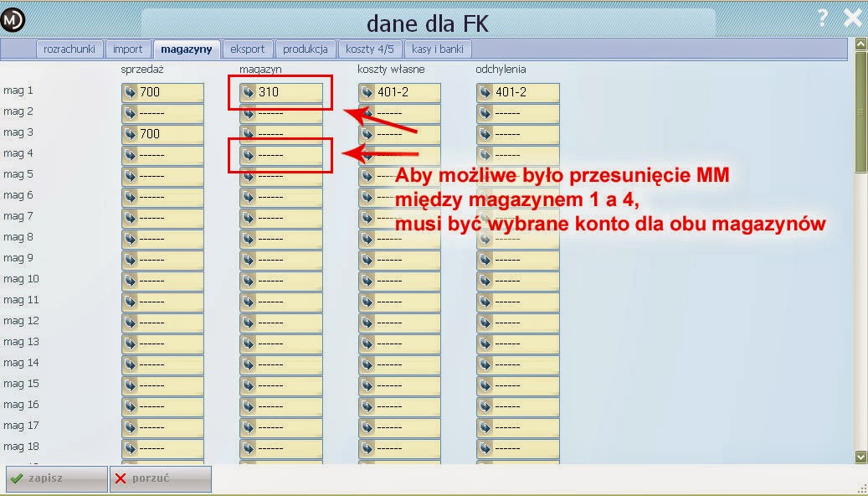Image resolution: width=868 pixels, height=496 pixels.
Task: Click account picker icon in mag 14 magazyn
Action: pos(249,364)
